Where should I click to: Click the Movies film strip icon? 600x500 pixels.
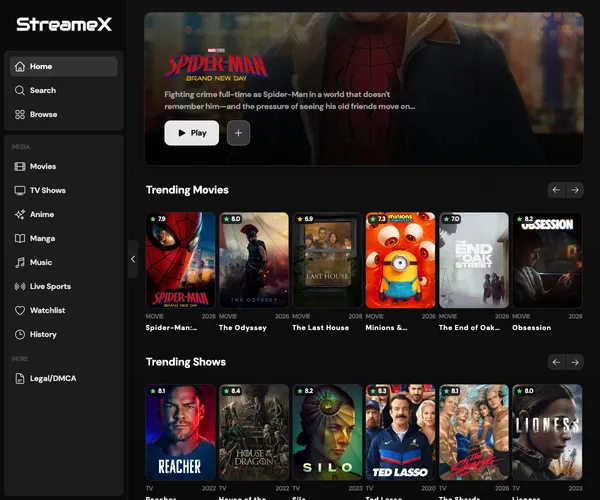(x=20, y=166)
